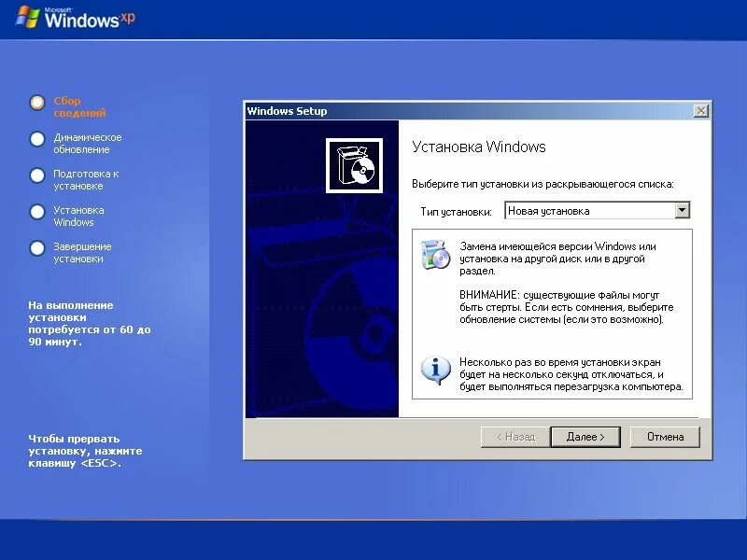Viewport: 747px width, 560px height.
Task: Click the disabled < Назад button
Action: pyautogui.click(x=515, y=437)
